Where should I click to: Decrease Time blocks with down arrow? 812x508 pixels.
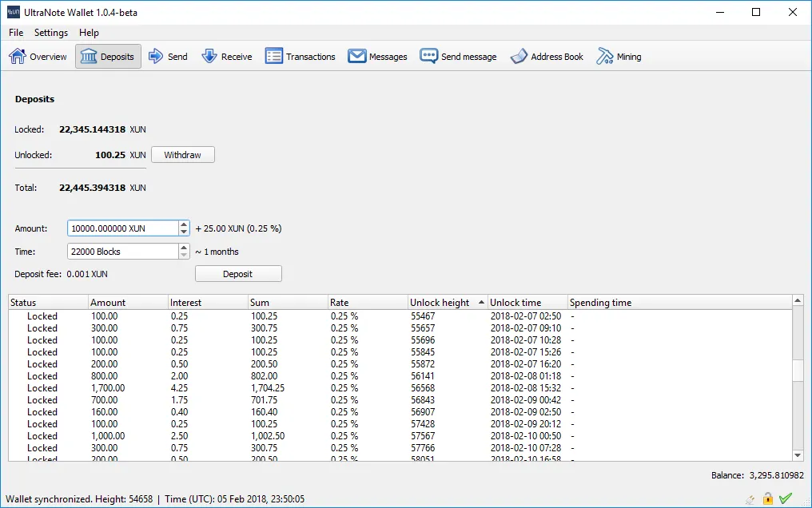pos(184,255)
